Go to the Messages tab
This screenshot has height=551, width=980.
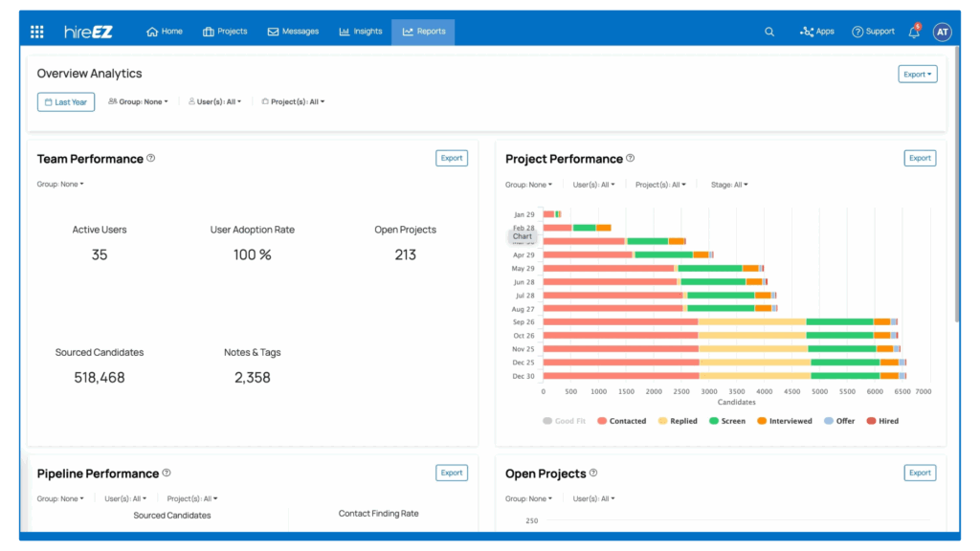coord(293,32)
